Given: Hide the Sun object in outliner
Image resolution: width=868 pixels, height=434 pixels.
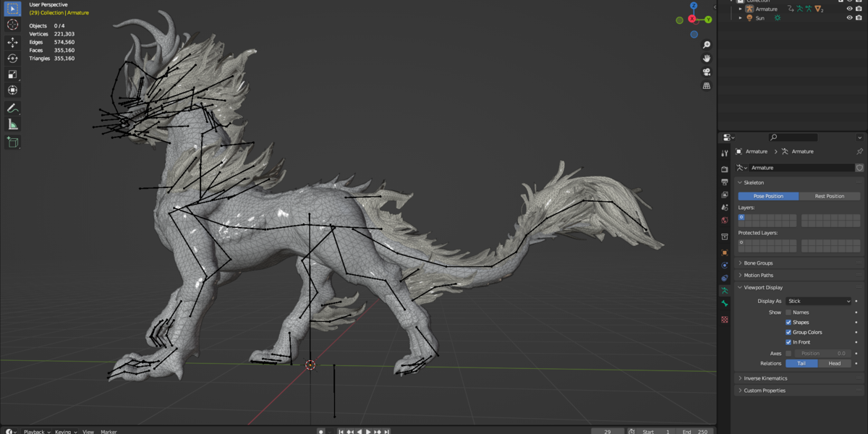Looking at the screenshot, I should point(849,18).
